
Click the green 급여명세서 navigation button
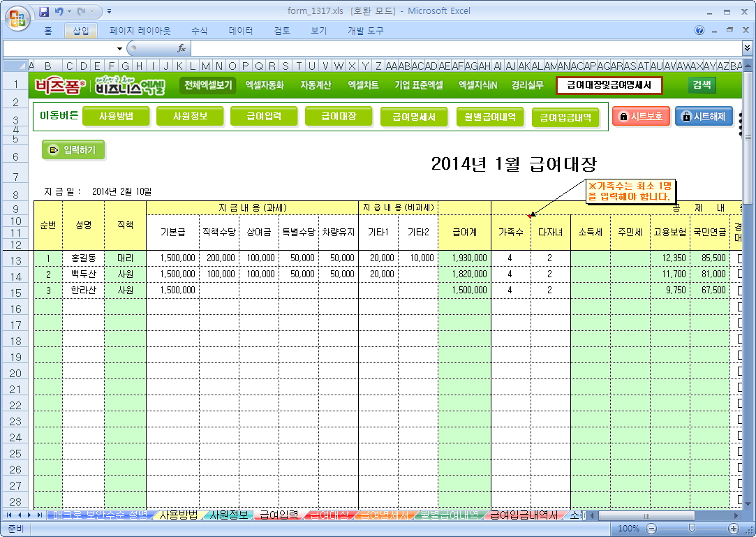pos(415,117)
